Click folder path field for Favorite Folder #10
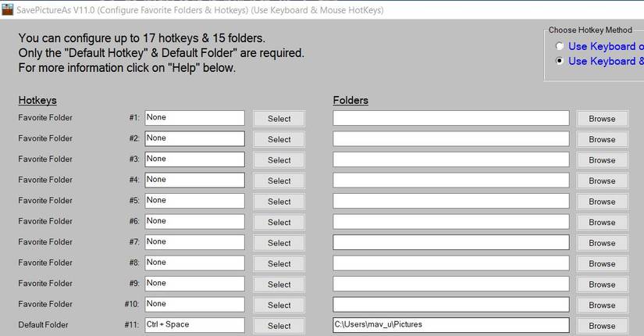This screenshot has width=644, height=336. click(x=451, y=304)
